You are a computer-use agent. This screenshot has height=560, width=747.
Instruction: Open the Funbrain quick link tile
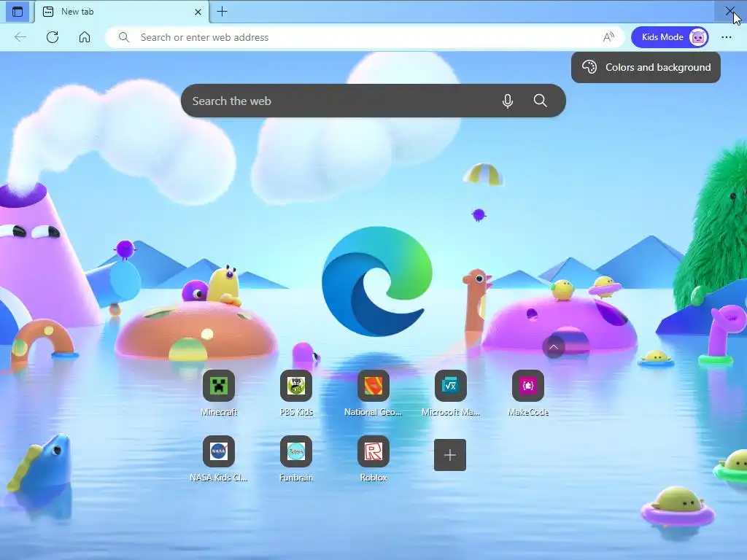point(296,451)
